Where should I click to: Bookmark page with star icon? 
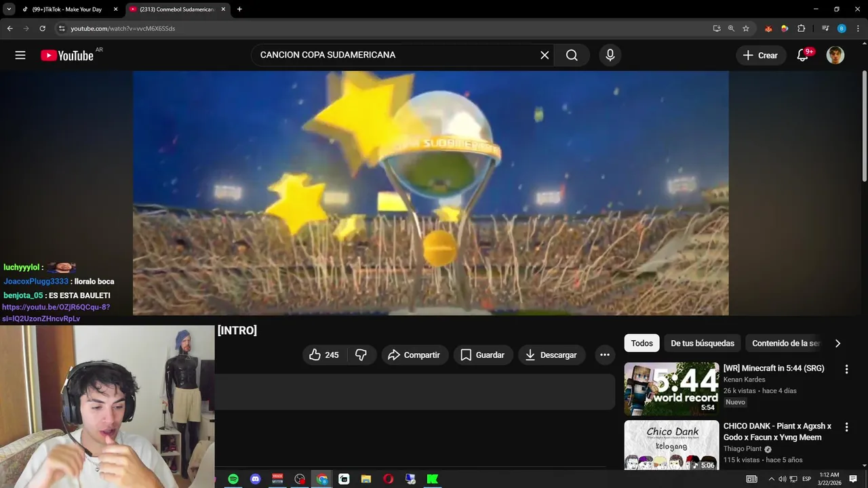[746, 28]
